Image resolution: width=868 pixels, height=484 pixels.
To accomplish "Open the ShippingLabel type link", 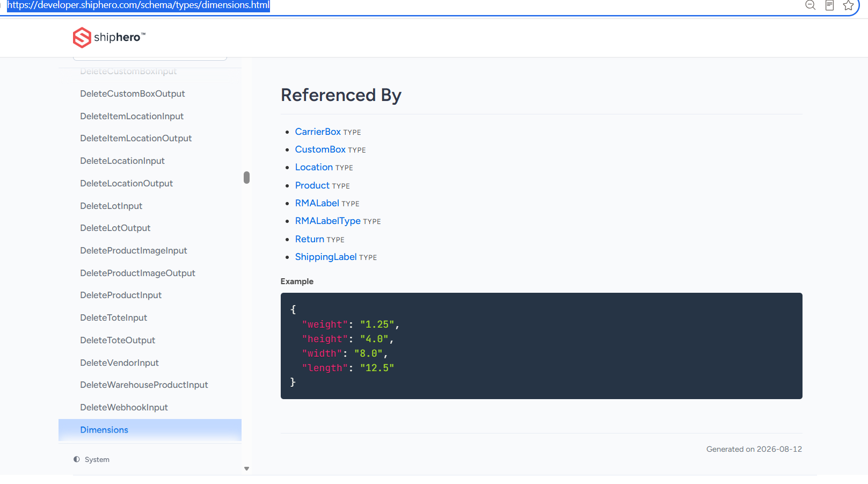I will tap(326, 257).
